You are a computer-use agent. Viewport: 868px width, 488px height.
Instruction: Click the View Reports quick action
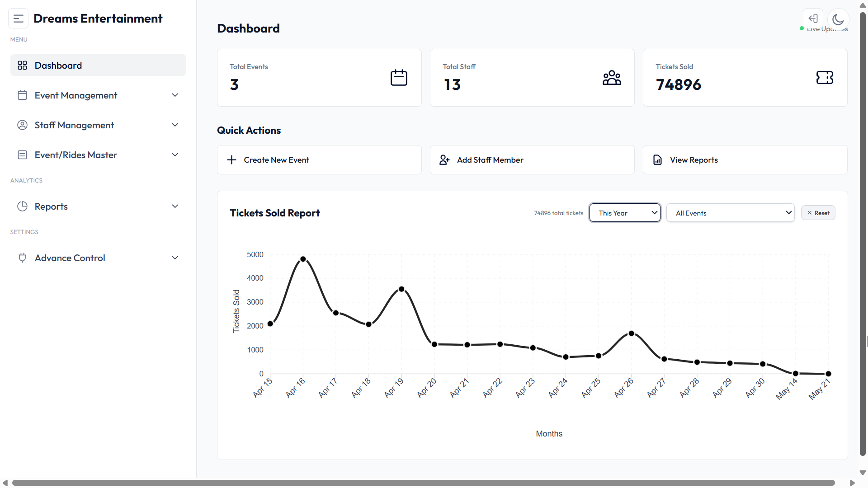(x=745, y=160)
